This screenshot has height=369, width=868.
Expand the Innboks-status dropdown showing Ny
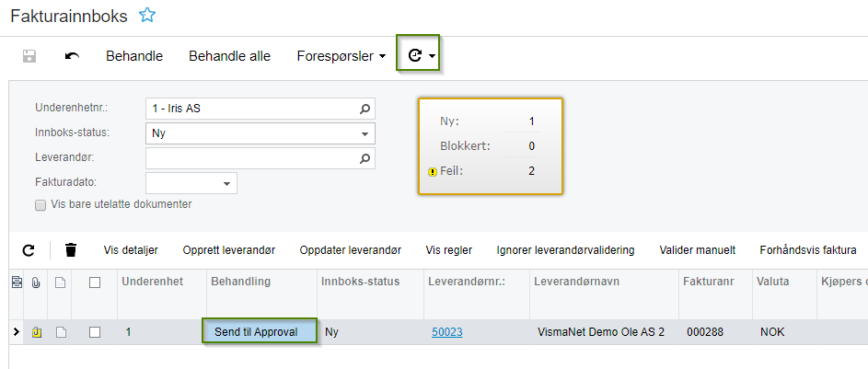tap(365, 133)
